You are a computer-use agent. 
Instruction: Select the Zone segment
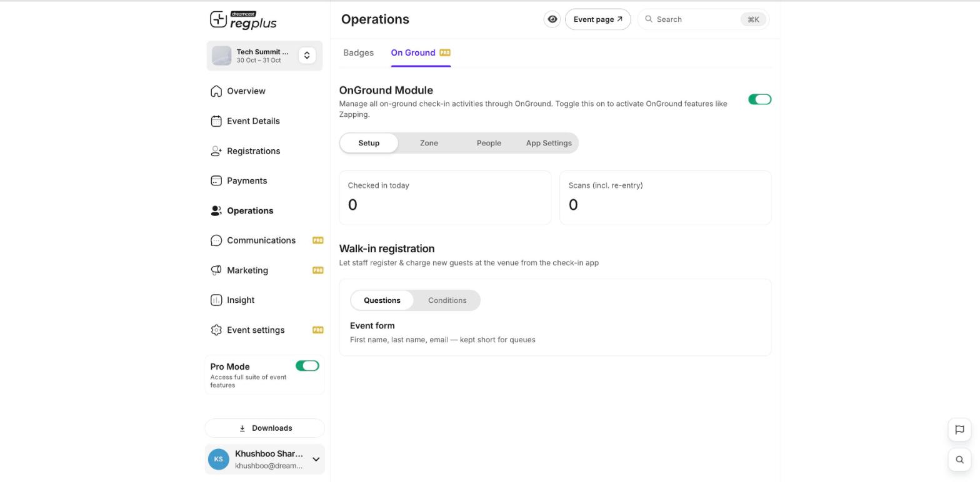(429, 143)
